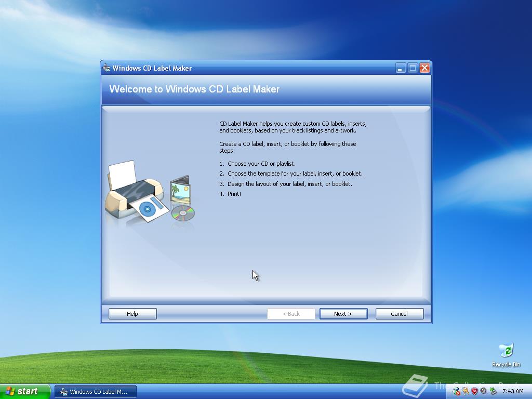Click the Next > button

point(343,314)
